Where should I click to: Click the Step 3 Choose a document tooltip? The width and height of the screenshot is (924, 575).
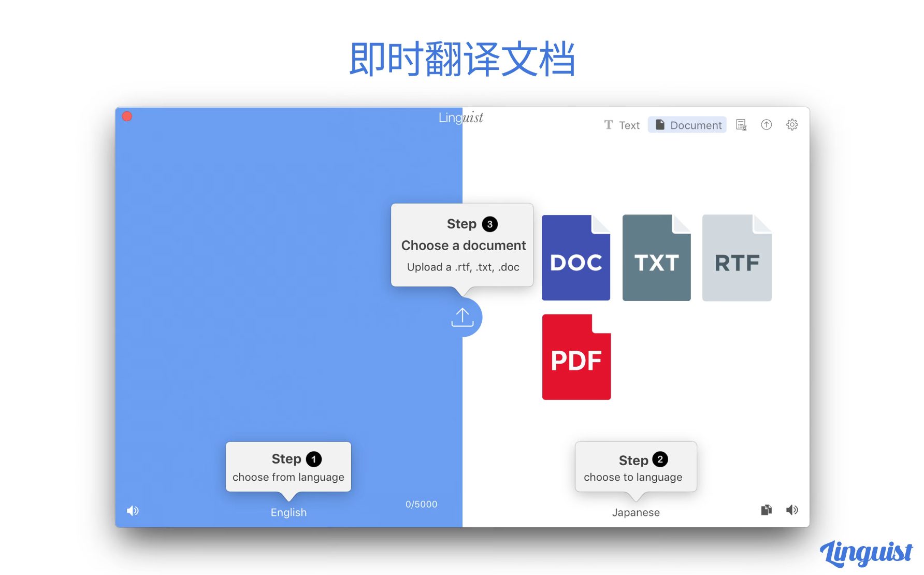(x=462, y=245)
